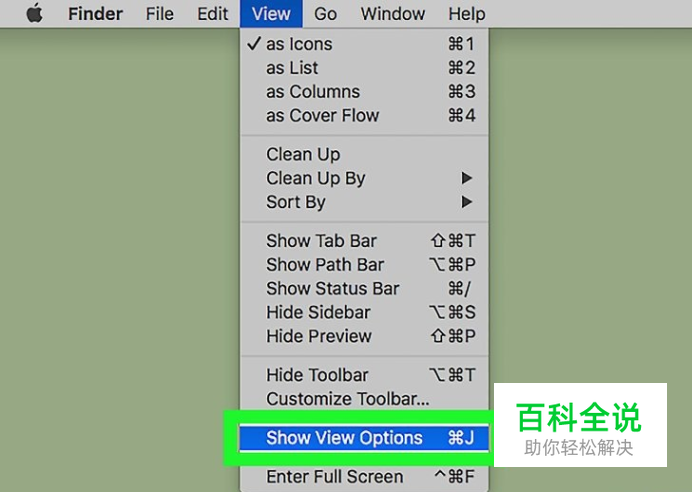Choose Hide Toolbar
Viewport: 692px width, 492px height.
pos(364,375)
